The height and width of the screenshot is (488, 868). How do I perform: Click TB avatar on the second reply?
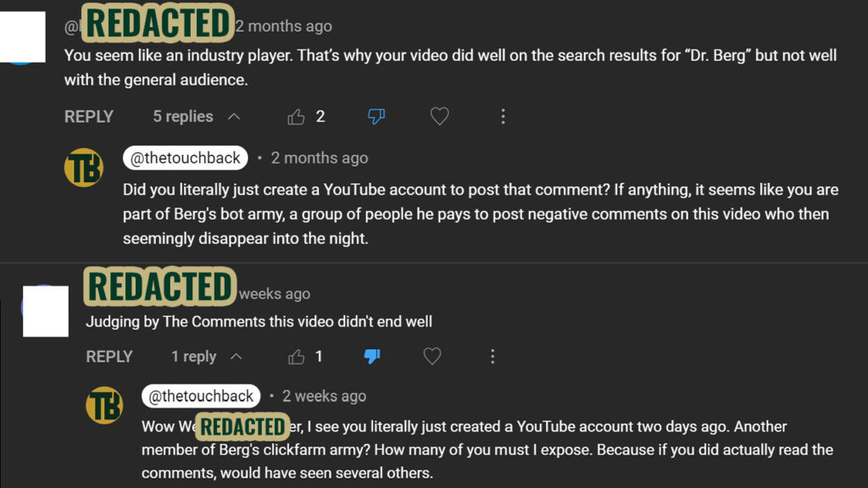[104, 406]
